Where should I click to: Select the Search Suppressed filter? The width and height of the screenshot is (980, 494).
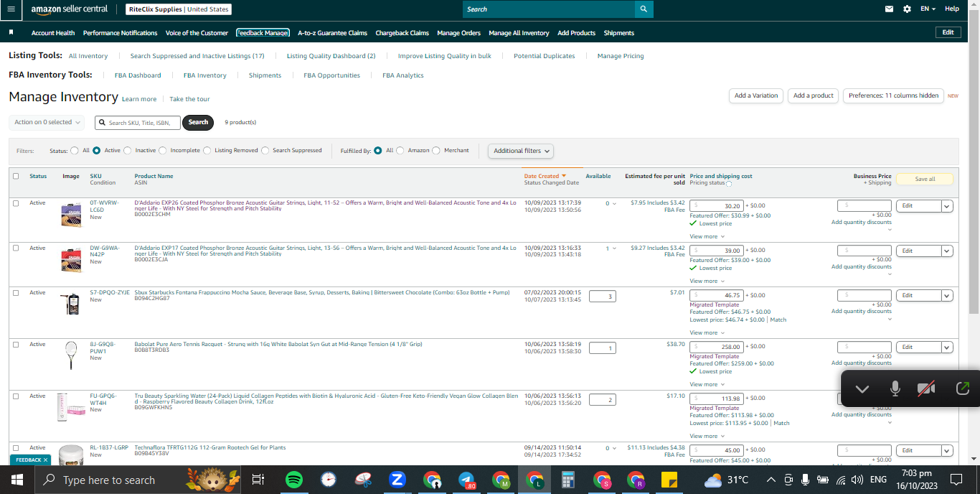coord(265,151)
